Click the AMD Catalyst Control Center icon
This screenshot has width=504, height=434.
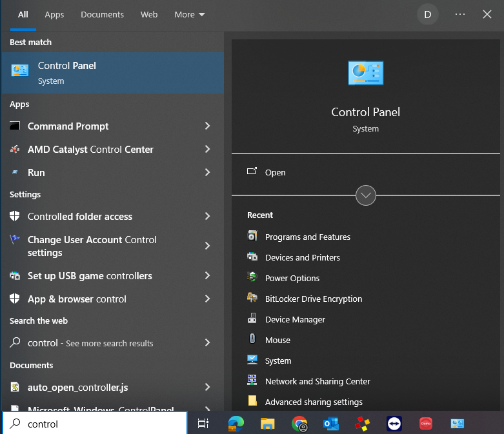pos(15,149)
